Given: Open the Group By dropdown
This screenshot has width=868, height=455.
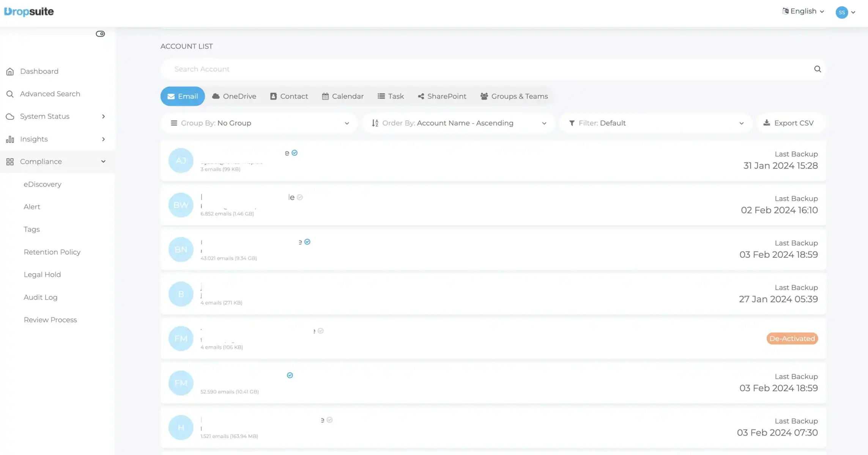Looking at the screenshot, I should (260, 123).
